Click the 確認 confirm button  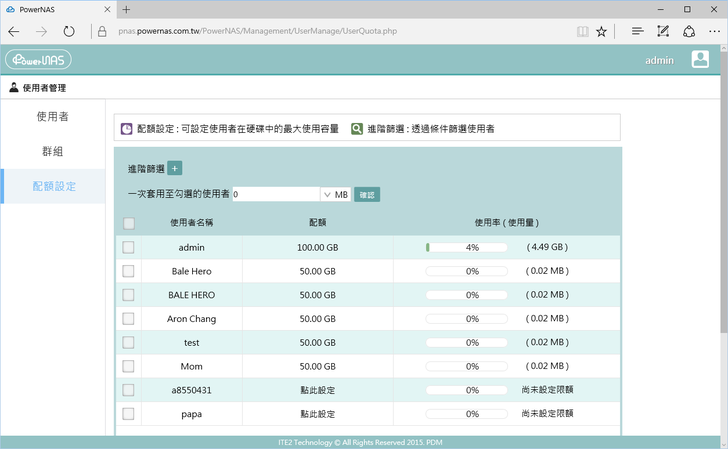tap(367, 194)
